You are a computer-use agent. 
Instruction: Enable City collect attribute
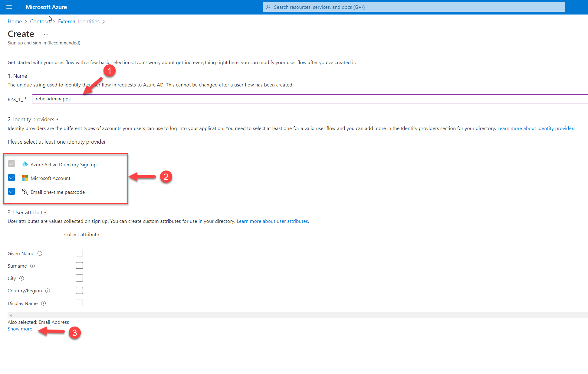[x=79, y=278]
